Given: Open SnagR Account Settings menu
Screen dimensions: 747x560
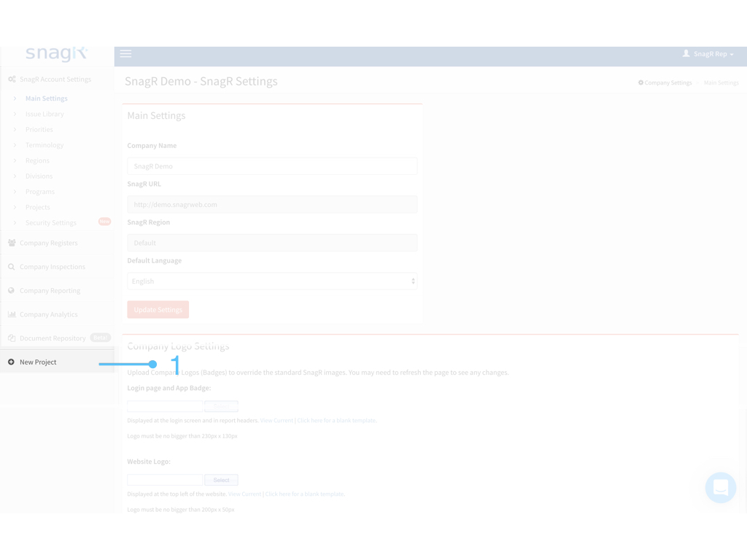Looking at the screenshot, I should coord(57,79).
